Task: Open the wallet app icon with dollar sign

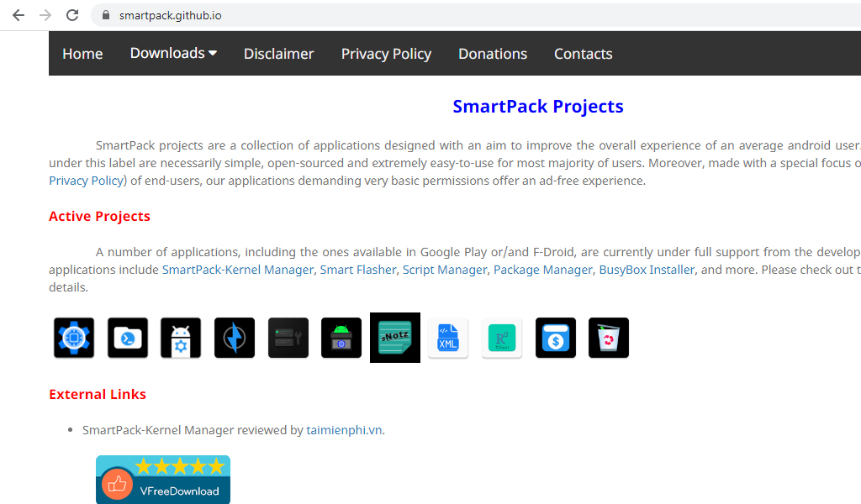Action: click(556, 337)
